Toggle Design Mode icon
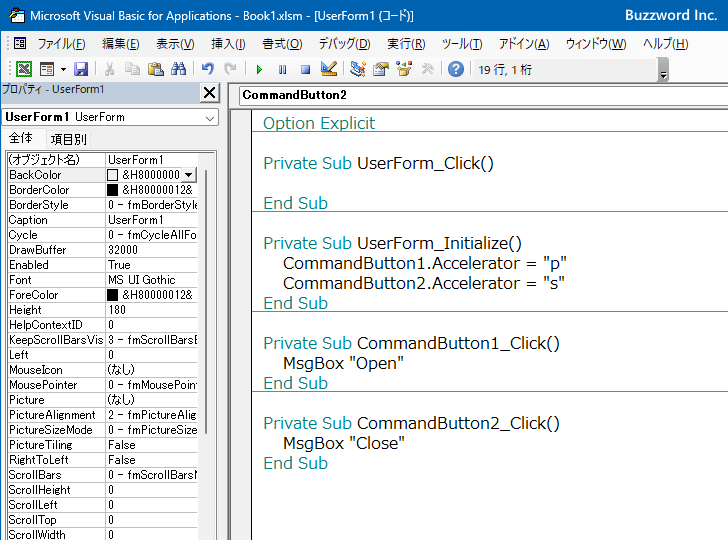 point(329,69)
